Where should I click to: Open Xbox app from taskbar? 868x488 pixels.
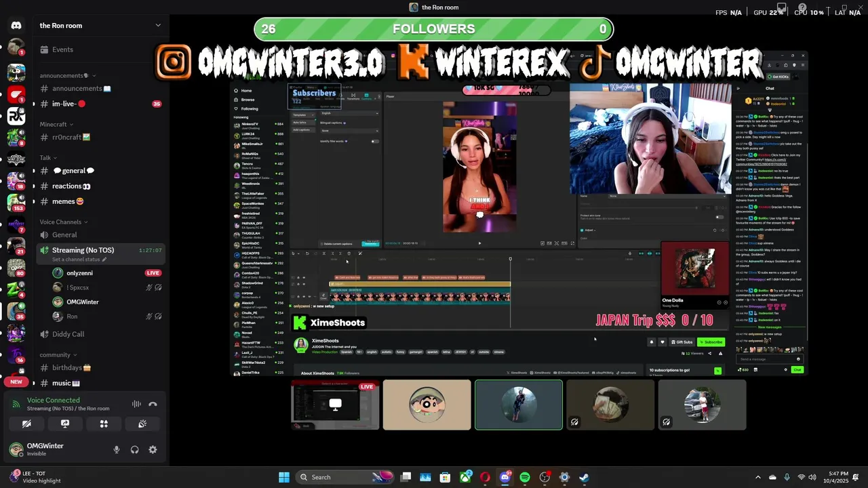click(465, 477)
